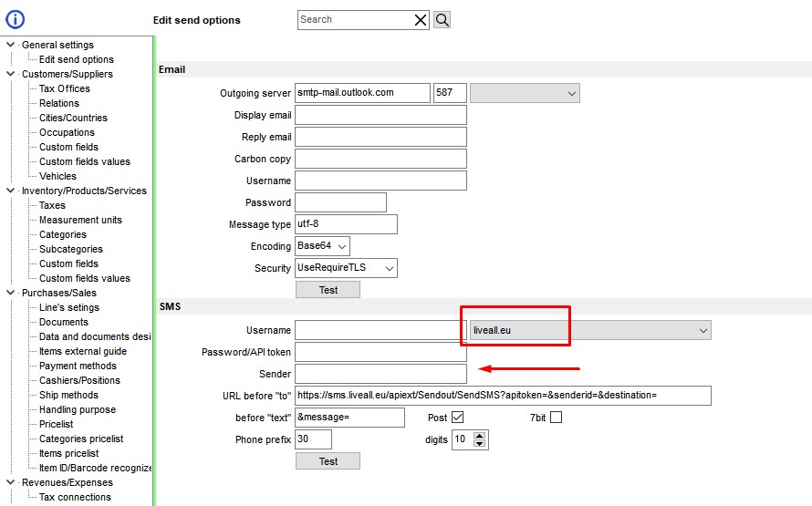Collapse the Customers/Suppliers node

click(10, 74)
